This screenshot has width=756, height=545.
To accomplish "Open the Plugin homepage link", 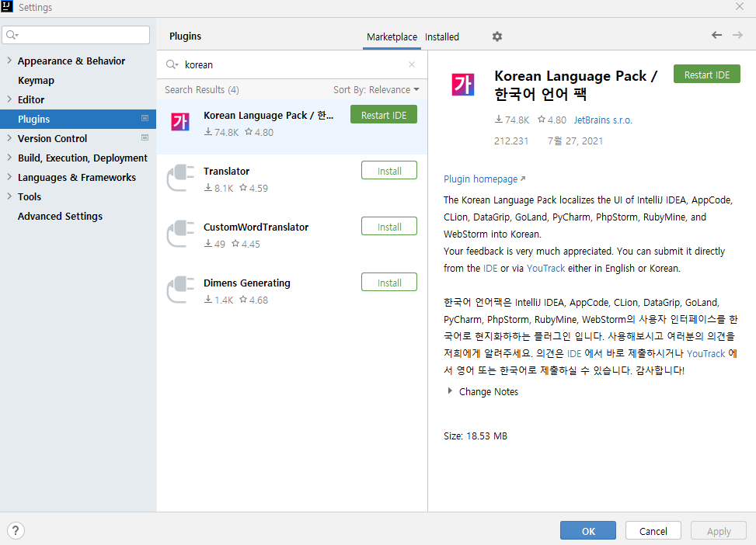I will [x=485, y=179].
